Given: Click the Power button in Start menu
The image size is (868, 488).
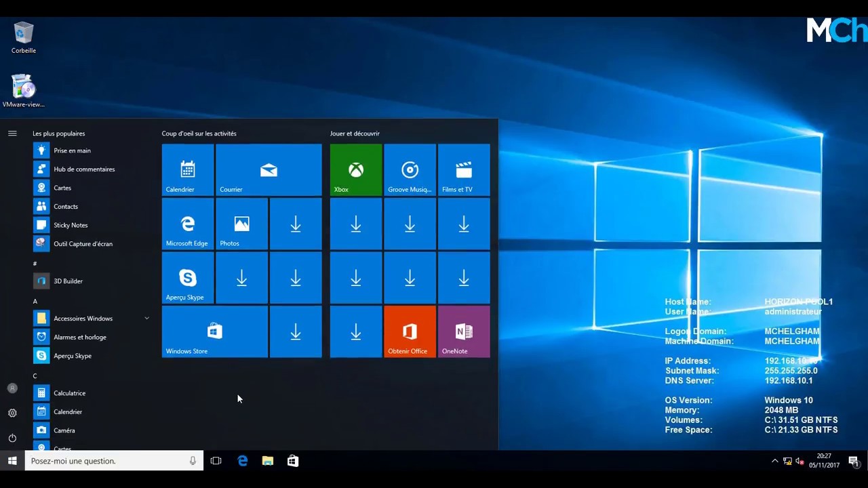Looking at the screenshot, I should point(12,438).
